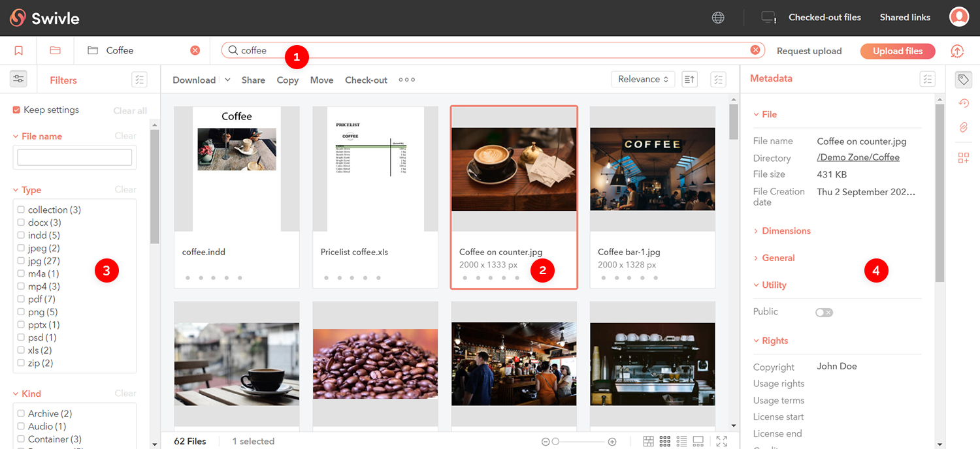The width and height of the screenshot is (980, 449).
Task: Enter full screen with the expand arrows icon
Action: point(721,442)
